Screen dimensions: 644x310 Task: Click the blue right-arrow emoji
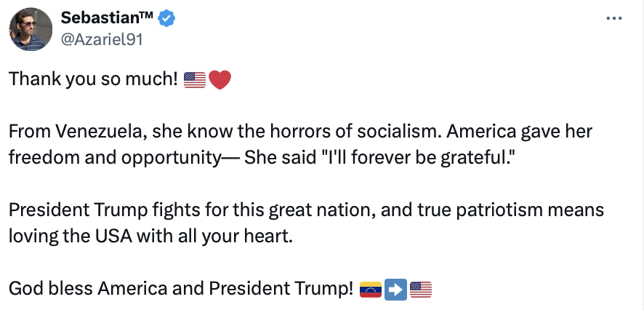[395, 290]
